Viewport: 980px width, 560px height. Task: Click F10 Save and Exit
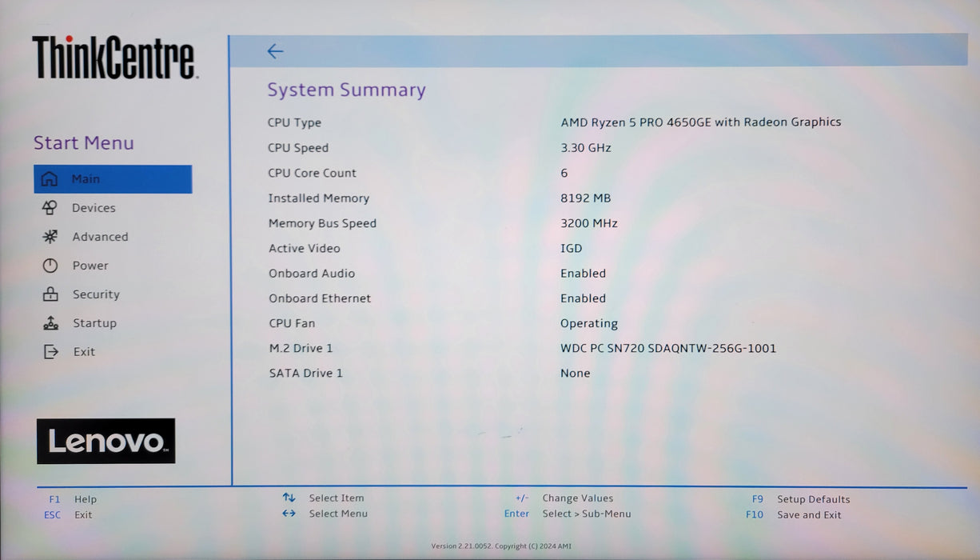point(794,515)
